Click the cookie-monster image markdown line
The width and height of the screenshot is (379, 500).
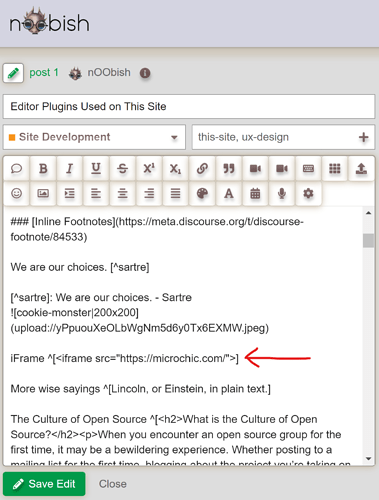point(140,320)
